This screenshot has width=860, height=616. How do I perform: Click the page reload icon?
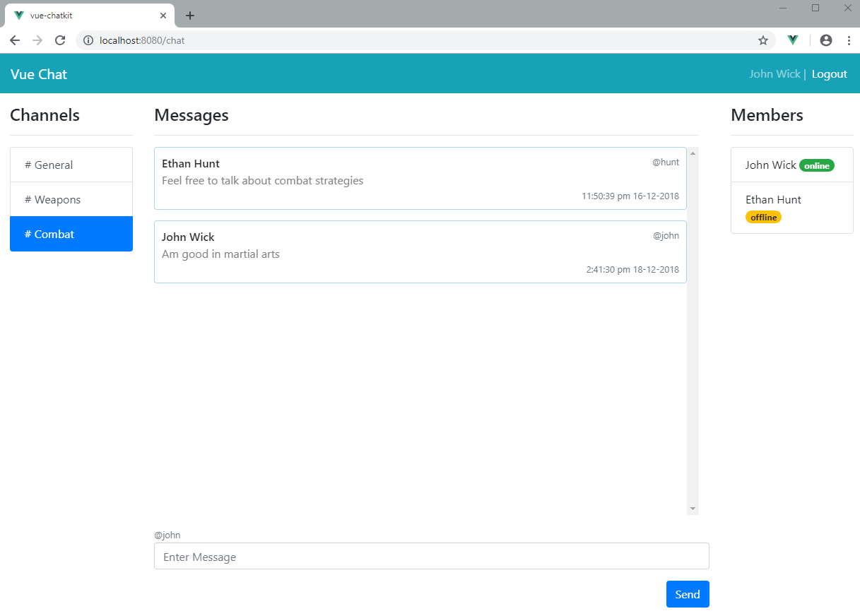pyautogui.click(x=60, y=40)
